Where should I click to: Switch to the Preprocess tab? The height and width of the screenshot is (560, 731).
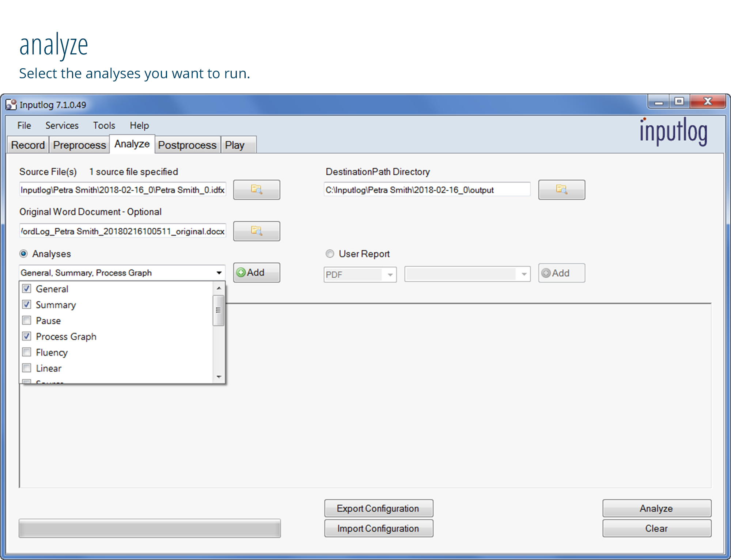(79, 145)
